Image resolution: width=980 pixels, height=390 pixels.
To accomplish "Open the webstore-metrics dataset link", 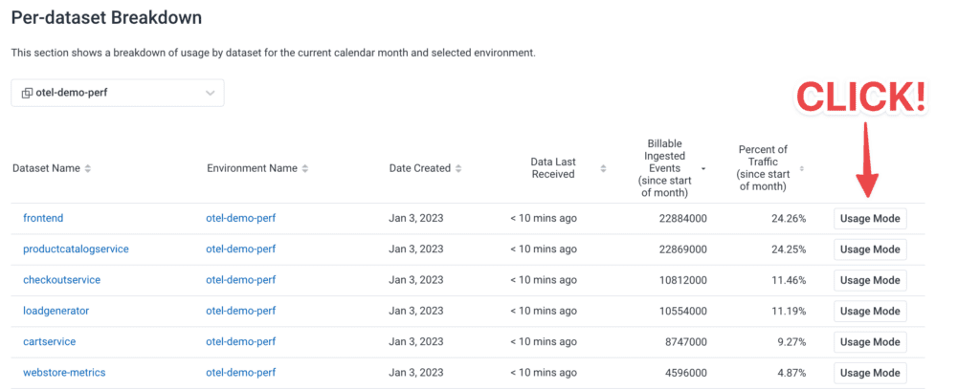I will click(x=64, y=373).
